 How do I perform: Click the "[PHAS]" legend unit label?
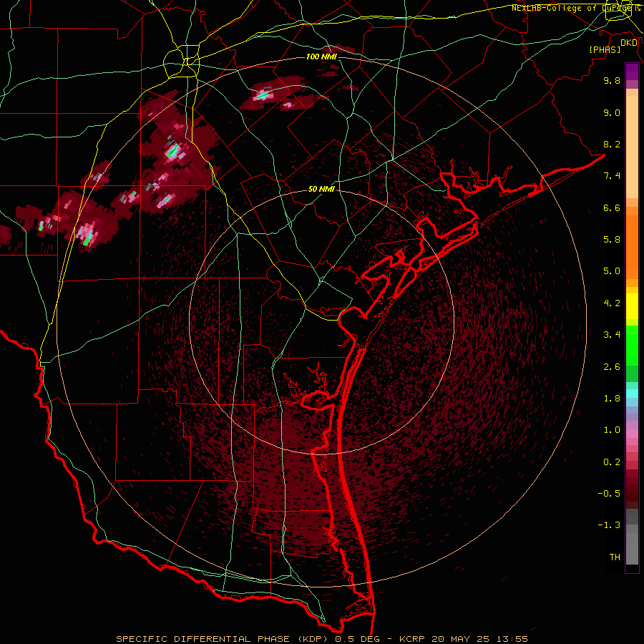605,49
